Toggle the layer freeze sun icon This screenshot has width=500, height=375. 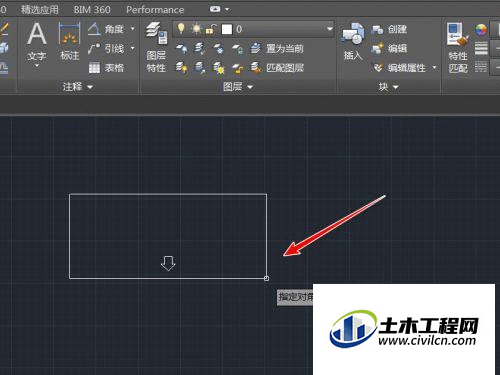196,29
